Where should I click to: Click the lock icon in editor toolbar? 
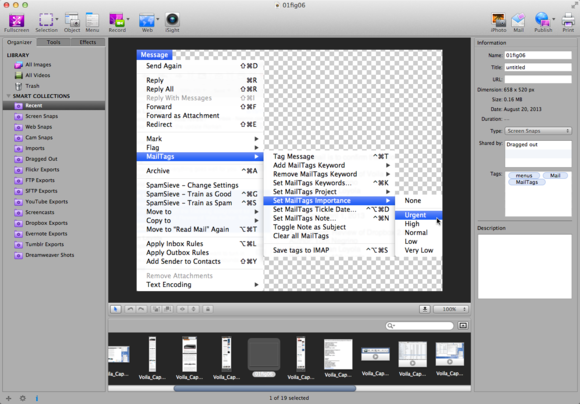click(208, 309)
